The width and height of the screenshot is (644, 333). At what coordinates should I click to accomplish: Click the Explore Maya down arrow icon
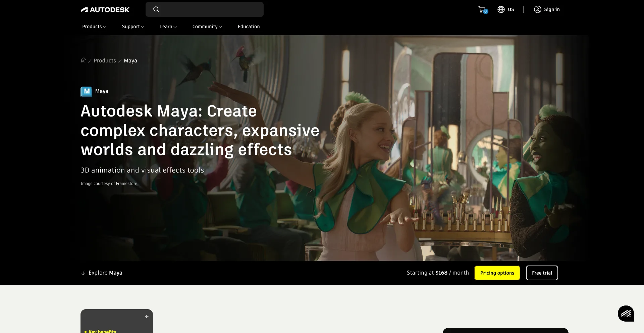coord(83,273)
